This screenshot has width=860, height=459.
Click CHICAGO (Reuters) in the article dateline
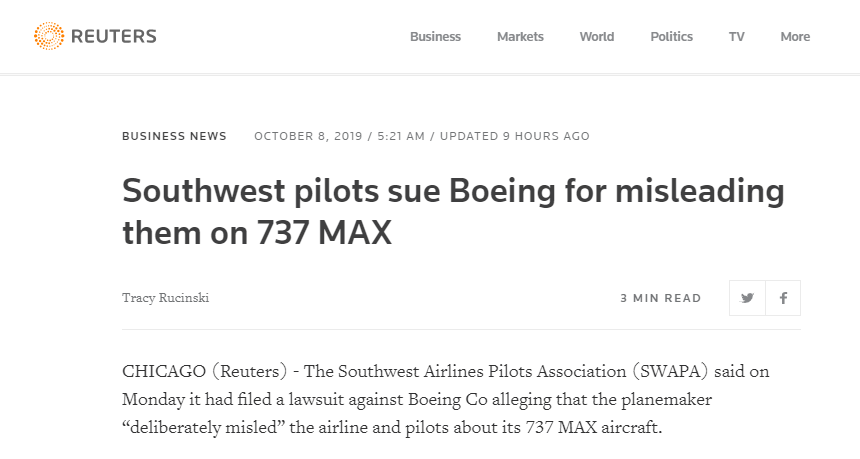(205, 371)
